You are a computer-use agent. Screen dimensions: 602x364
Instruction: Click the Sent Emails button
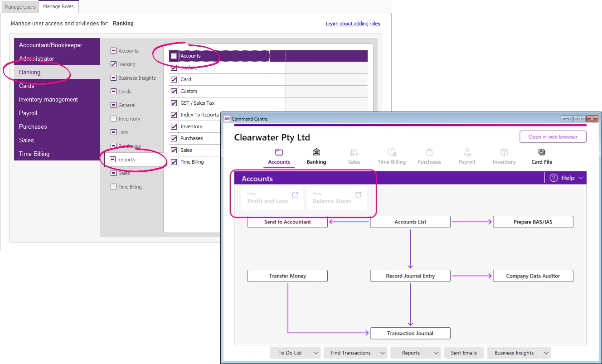coord(464,353)
